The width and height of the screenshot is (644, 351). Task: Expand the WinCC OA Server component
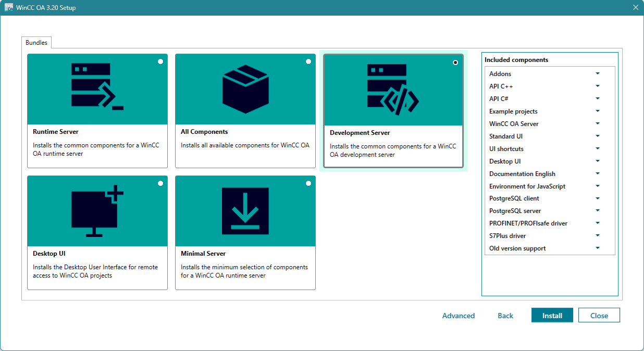point(598,123)
